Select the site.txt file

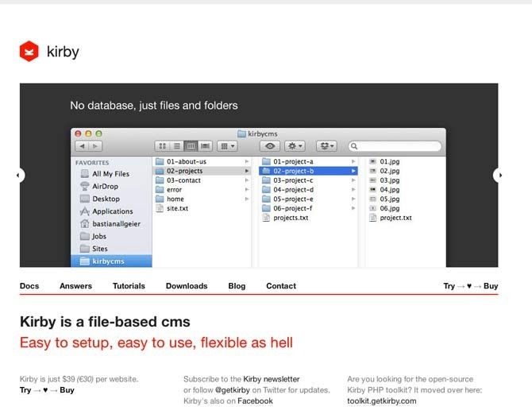coord(172,208)
